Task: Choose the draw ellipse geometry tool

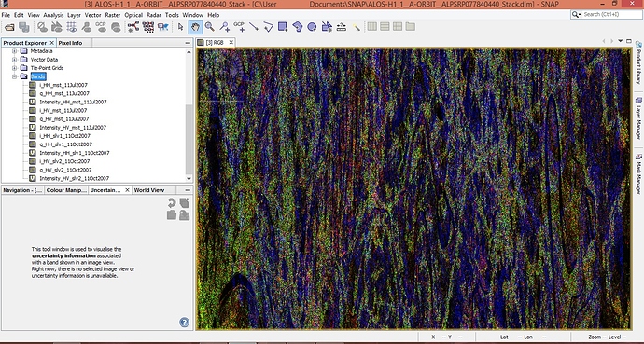Action: coord(312,27)
